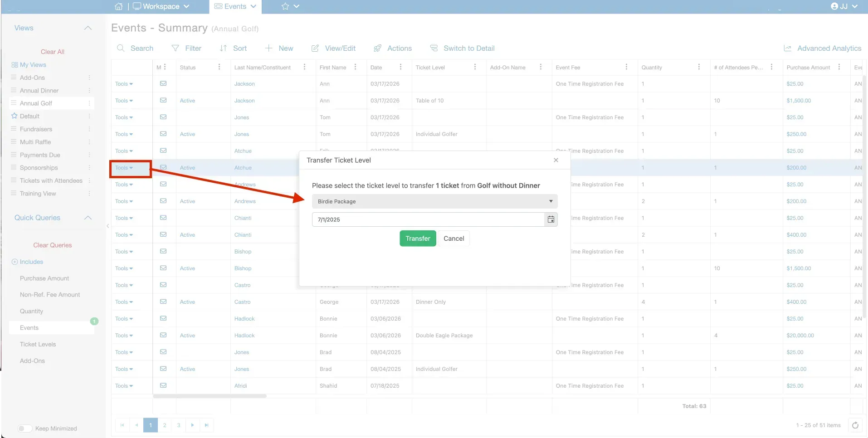Click Switch to Detail
Screen dimensions: 868x438
[x=462, y=48]
